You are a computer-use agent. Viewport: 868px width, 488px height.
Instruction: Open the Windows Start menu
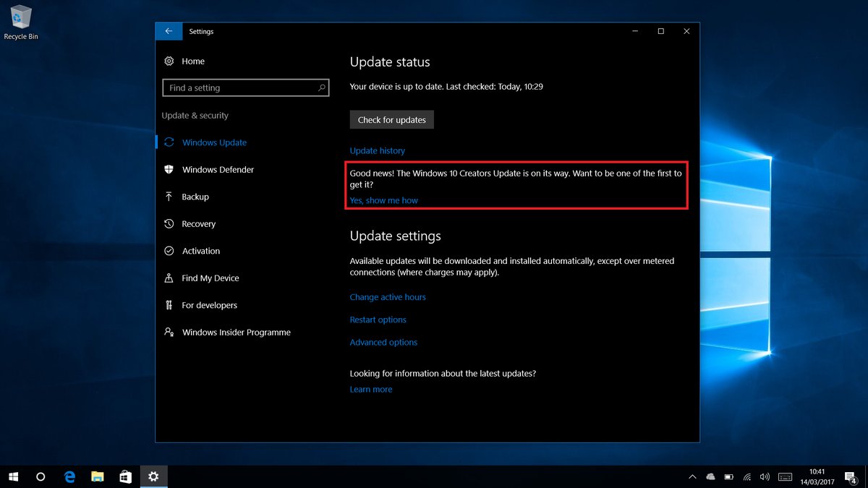(13, 476)
